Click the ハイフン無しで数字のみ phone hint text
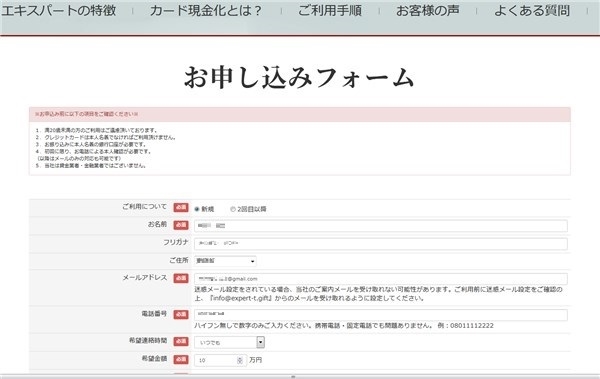 tap(344, 326)
